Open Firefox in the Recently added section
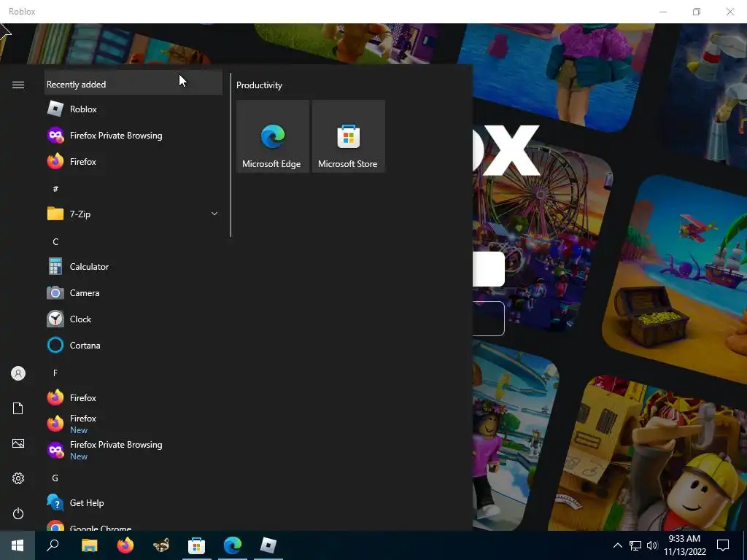 [133, 161]
